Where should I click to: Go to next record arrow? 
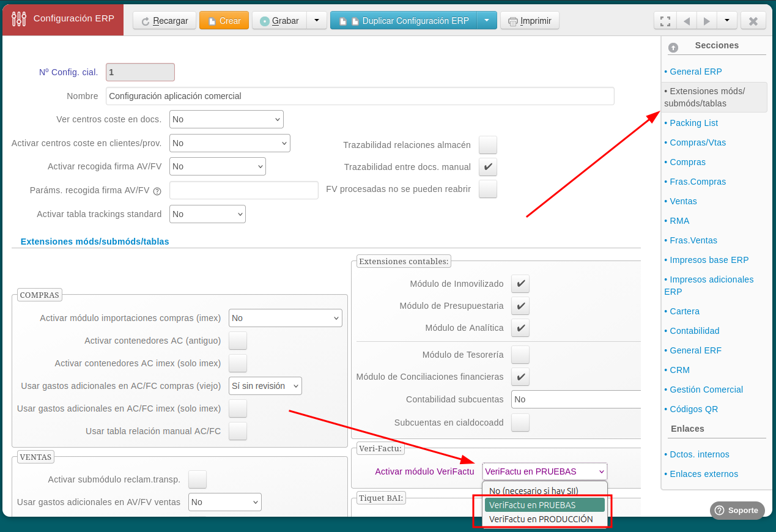[x=707, y=21]
